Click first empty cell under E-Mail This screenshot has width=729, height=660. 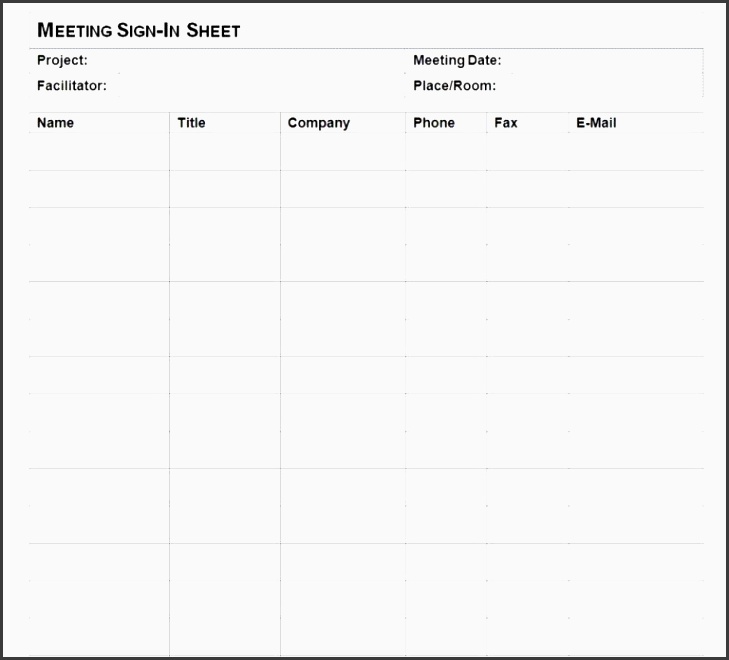pyautogui.click(x=636, y=152)
